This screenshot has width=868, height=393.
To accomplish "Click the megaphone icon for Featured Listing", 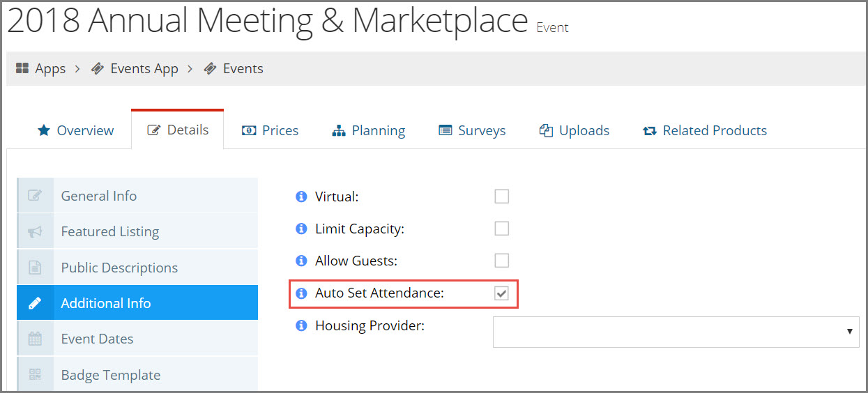I will click(x=35, y=232).
